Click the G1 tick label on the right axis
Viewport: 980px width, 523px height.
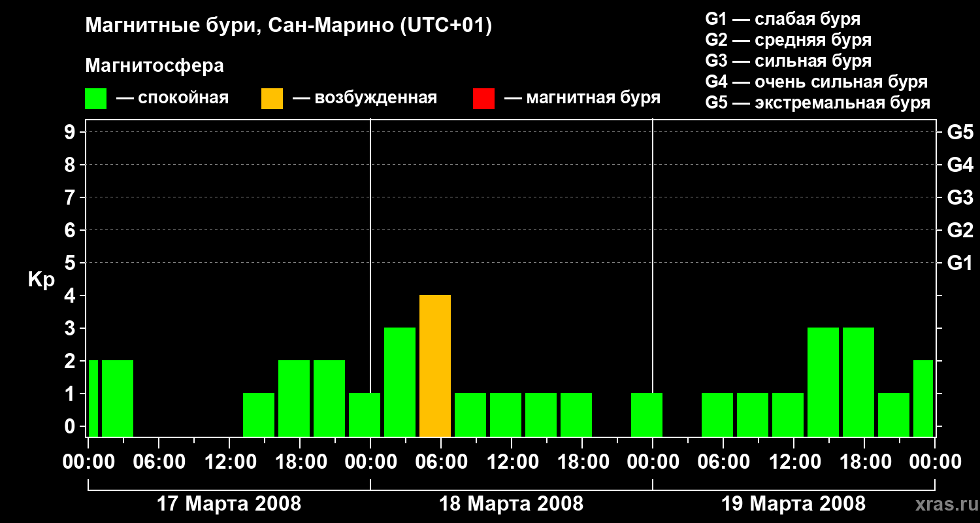tap(960, 263)
